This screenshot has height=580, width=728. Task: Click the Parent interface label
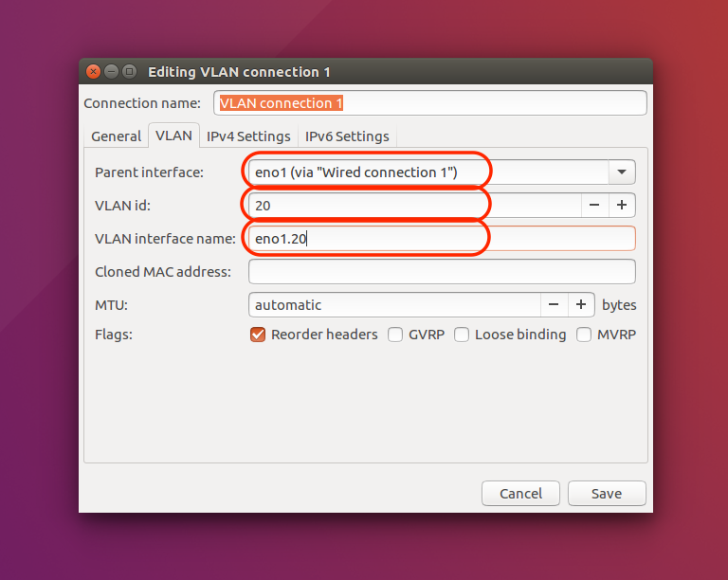[149, 172]
